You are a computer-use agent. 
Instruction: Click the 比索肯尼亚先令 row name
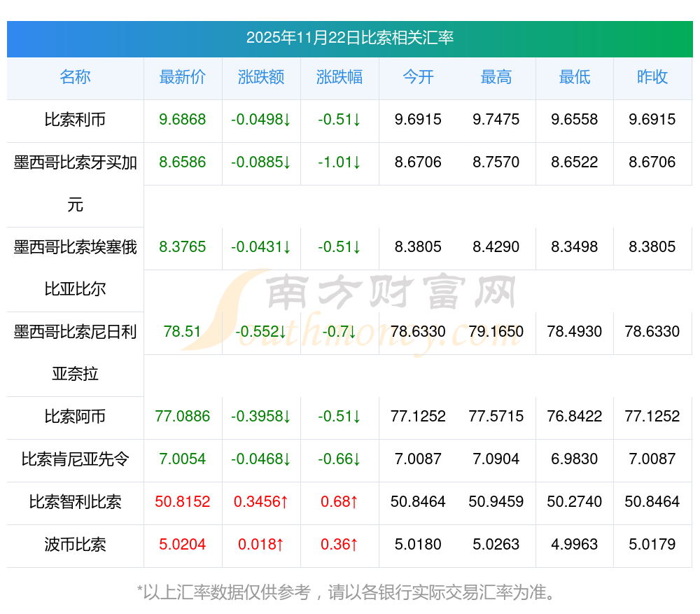(x=75, y=459)
